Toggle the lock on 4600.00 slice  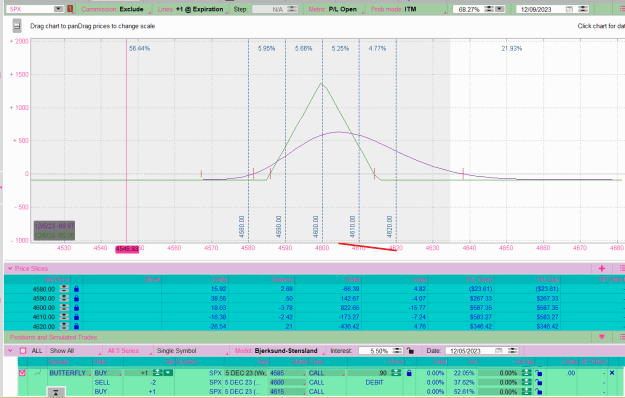[77, 308]
